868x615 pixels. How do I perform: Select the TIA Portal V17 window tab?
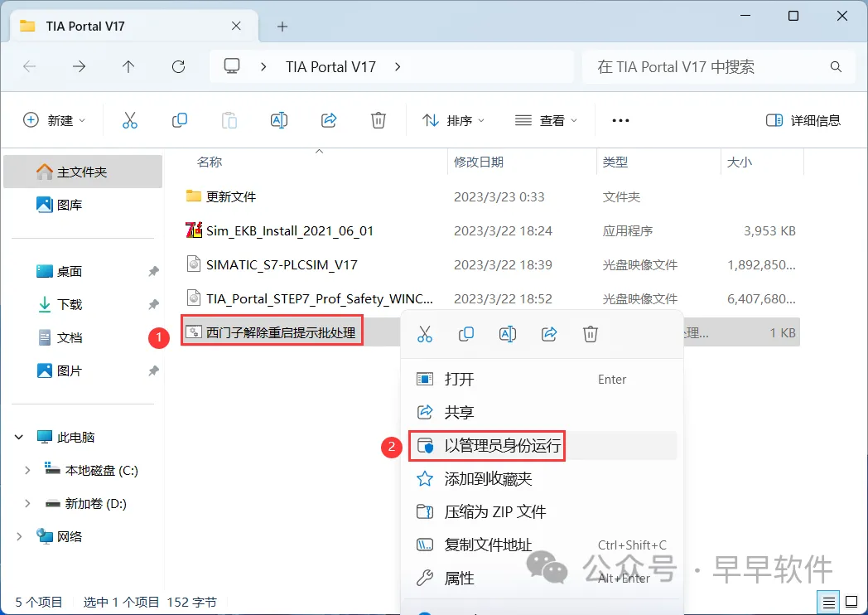point(133,26)
